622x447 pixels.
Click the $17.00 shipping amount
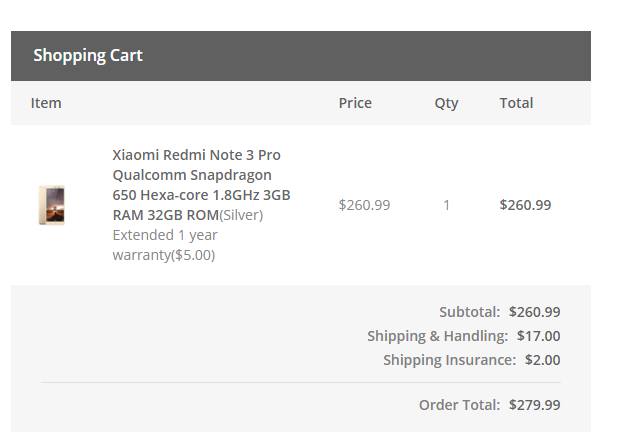tap(538, 336)
